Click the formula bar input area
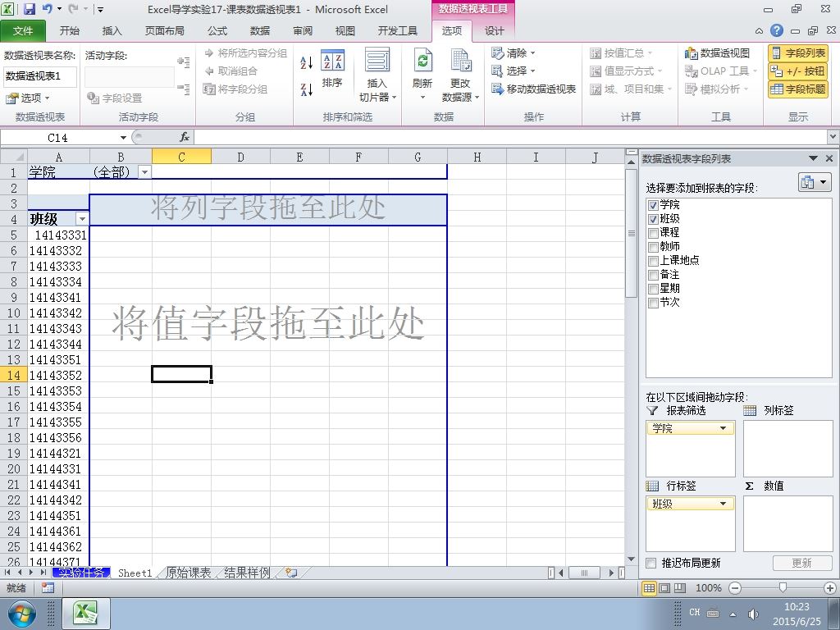Screen dimensions: 840x630 point(510,138)
